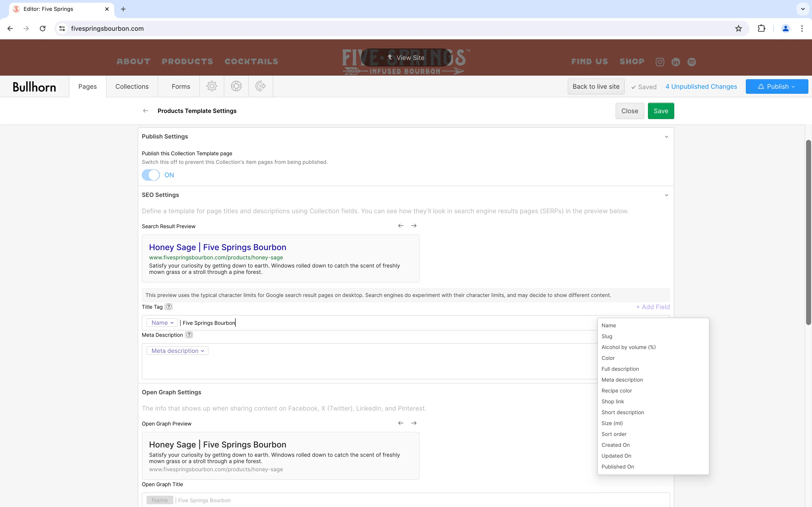Open the Title Tag question mark help icon
812x507 pixels.
168,306
